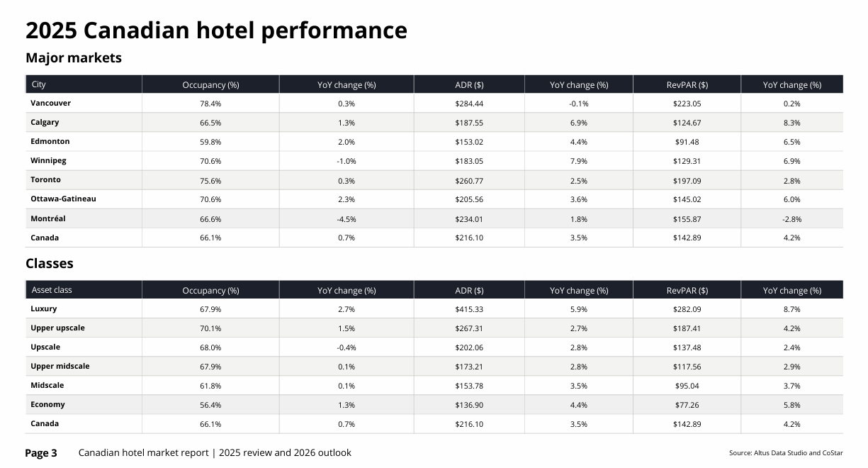Click the "2025 Canadian hotel performance" title
868x468 pixels.
pos(216,30)
